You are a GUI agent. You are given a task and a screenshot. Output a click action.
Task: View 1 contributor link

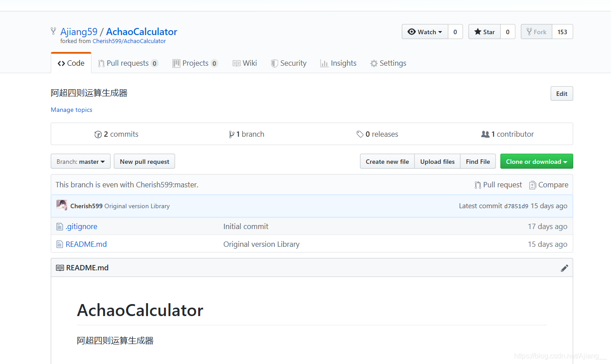(507, 134)
